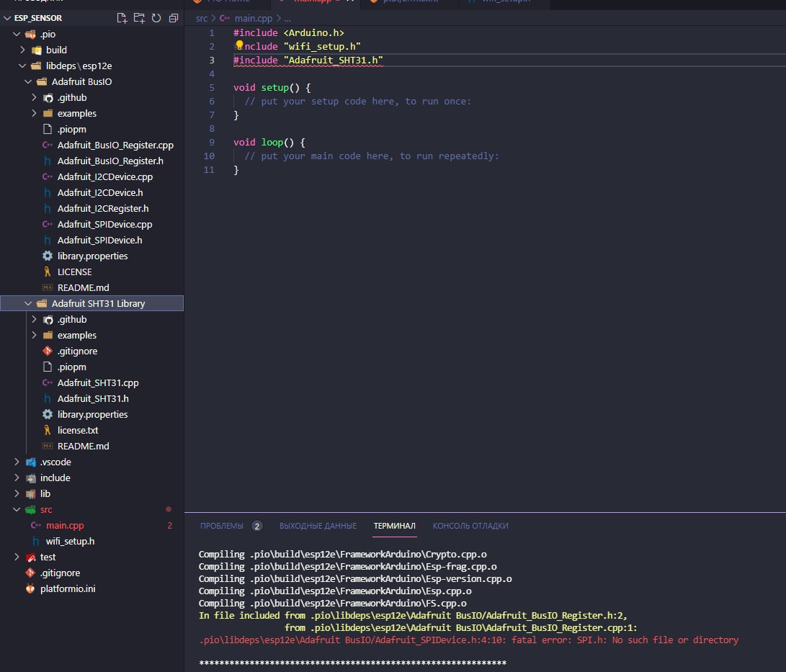Select main.cpp in the src folder
The height and width of the screenshot is (672, 786).
click(65, 525)
